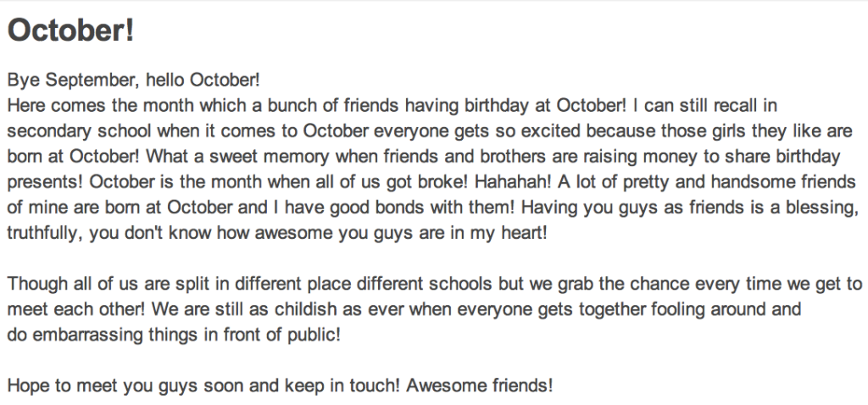Click the word "truthfully,"
Image resolution: width=868 pixels, height=405 pixels.
click(43, 233)
